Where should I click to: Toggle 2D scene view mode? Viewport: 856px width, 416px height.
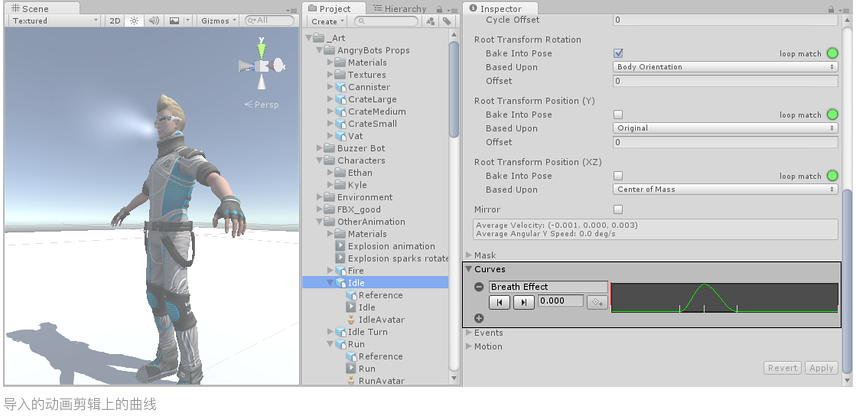click(115, 21)
